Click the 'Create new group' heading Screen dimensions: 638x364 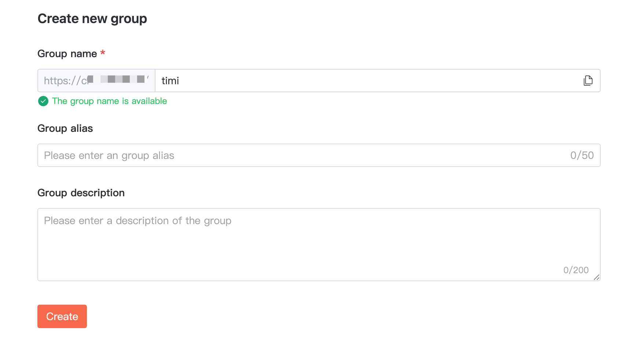pyautogui.click(x=92, y=19)
